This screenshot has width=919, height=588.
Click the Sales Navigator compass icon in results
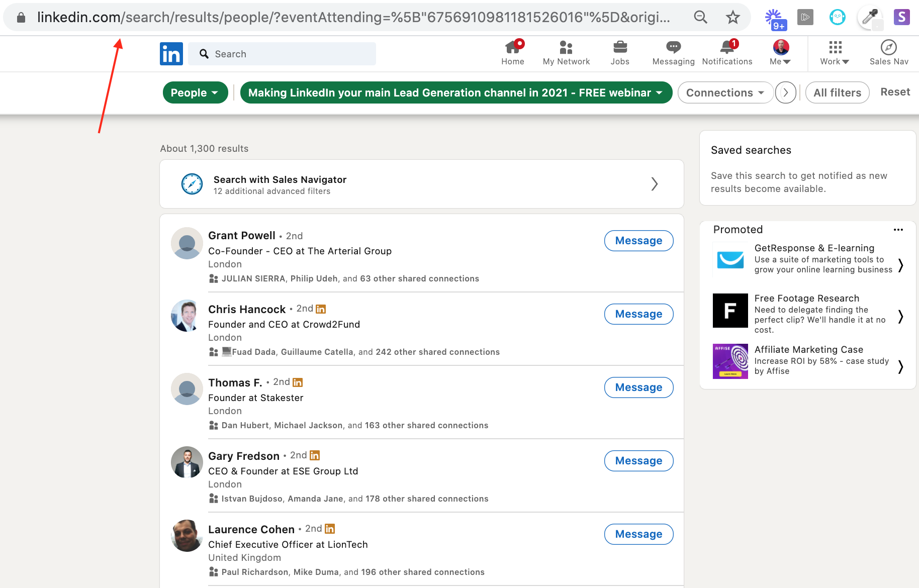pyautogui.click(x=192, y=184)
